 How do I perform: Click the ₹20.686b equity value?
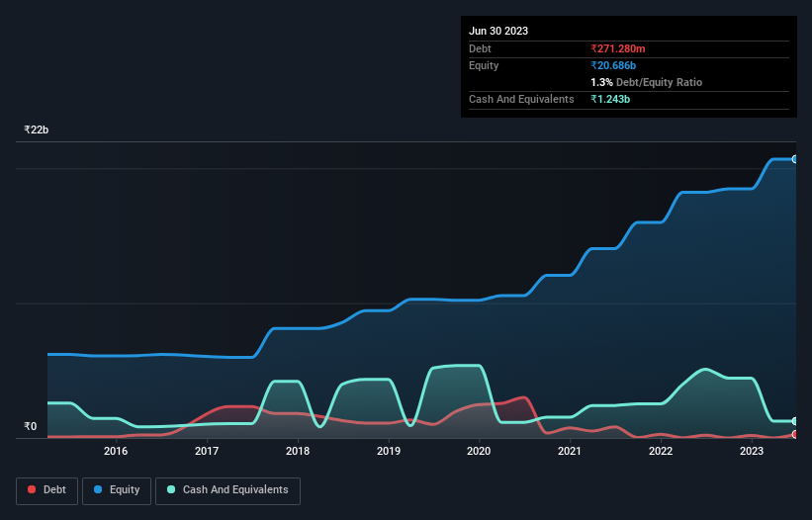(x=613, y=65)
